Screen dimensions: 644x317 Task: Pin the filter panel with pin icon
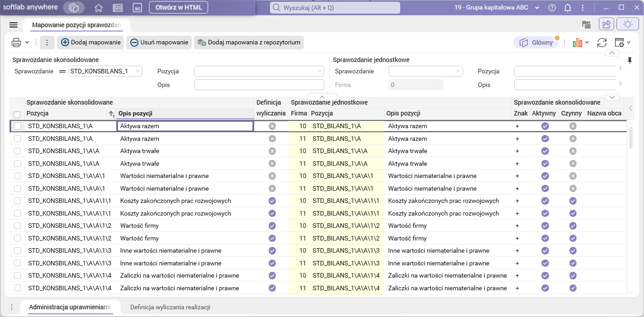(630, 60)
